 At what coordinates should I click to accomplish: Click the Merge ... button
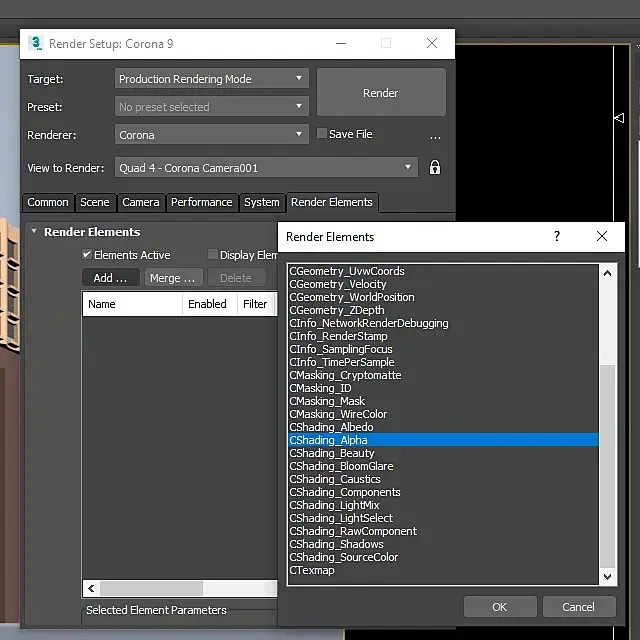[173, 278]
